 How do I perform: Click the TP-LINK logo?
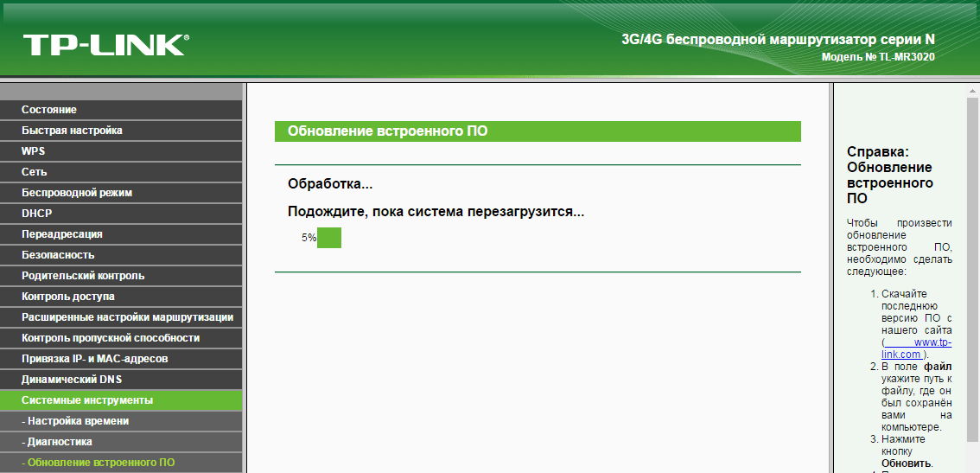(x=105, y=45)
